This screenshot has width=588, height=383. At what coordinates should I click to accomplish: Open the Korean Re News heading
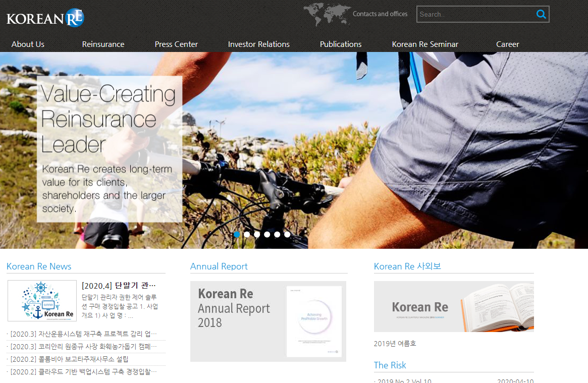click(x=39, y=266)
